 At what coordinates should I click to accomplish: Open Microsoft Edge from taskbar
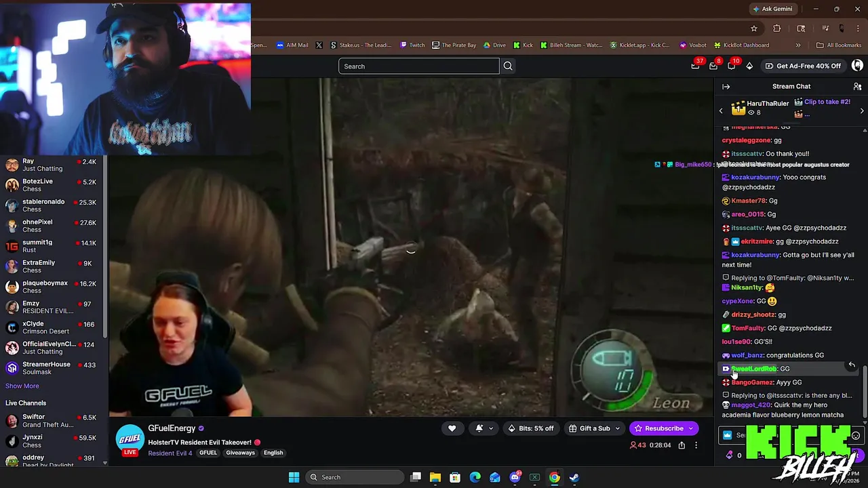tap(475, 477)
